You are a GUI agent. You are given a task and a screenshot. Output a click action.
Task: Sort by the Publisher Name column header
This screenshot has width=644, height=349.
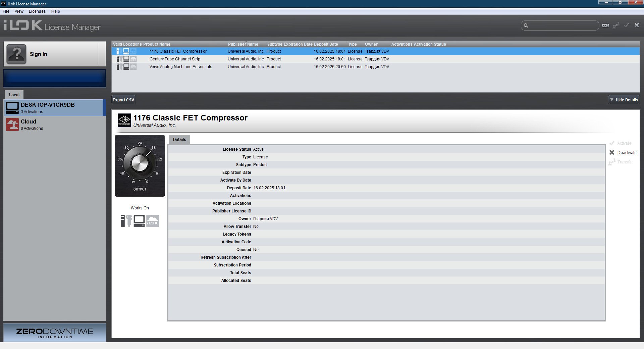[243, 44]
